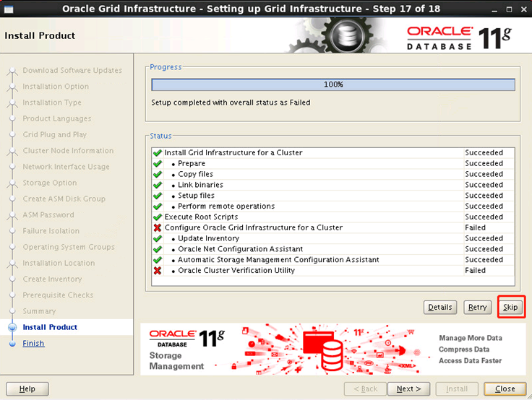Click Operating System Groups step

pos(69,247)
